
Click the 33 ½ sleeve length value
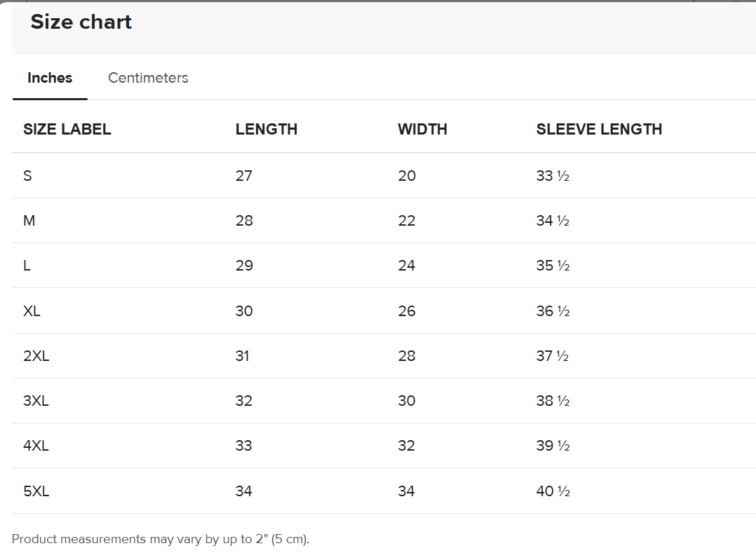(553, 176)
